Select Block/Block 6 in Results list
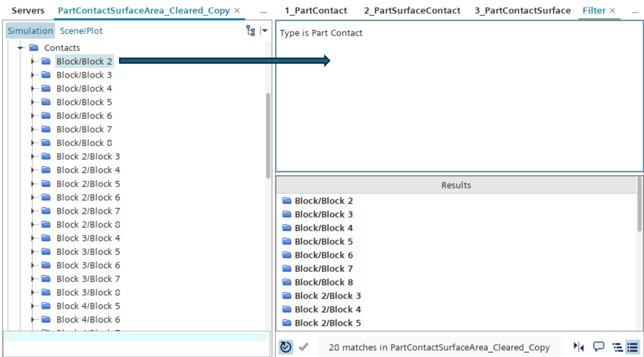Image resolution: width=644 pixels, height=357 pixels. coord(324,255)
